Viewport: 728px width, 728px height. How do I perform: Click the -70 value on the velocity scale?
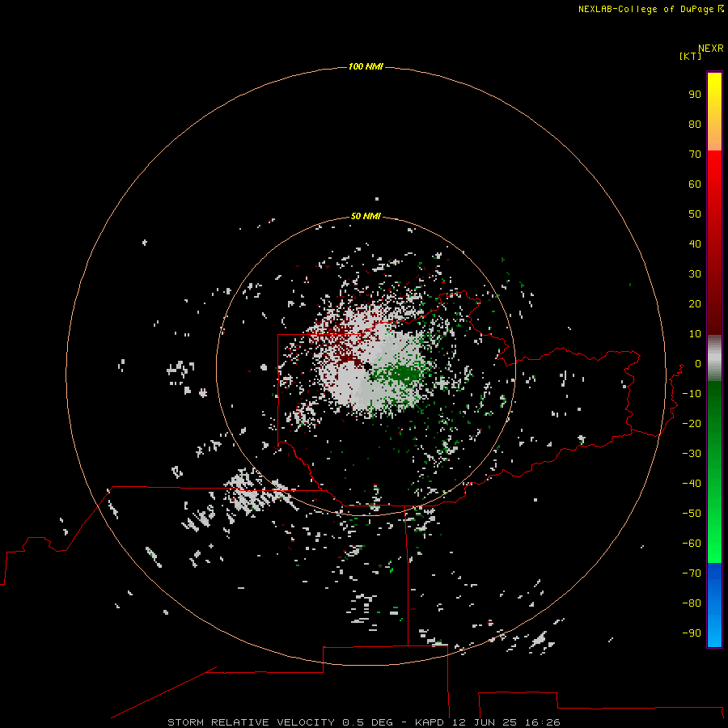click(692, 574)
